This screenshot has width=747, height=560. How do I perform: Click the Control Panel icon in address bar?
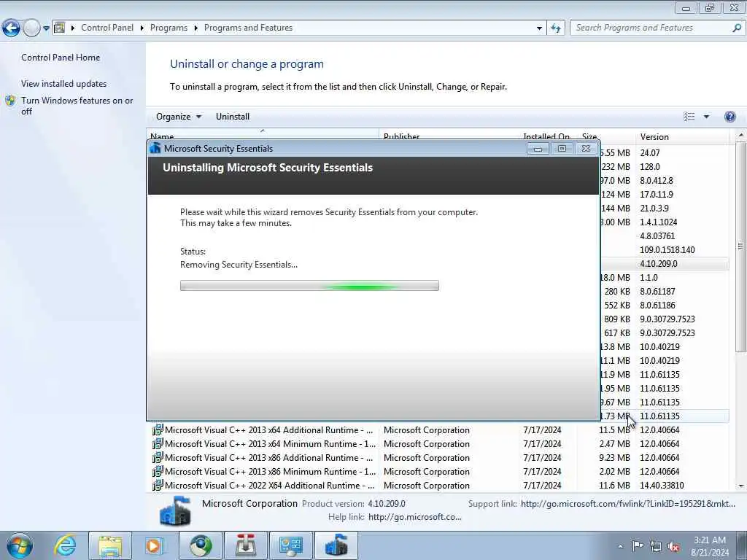[x=60, y=28]
